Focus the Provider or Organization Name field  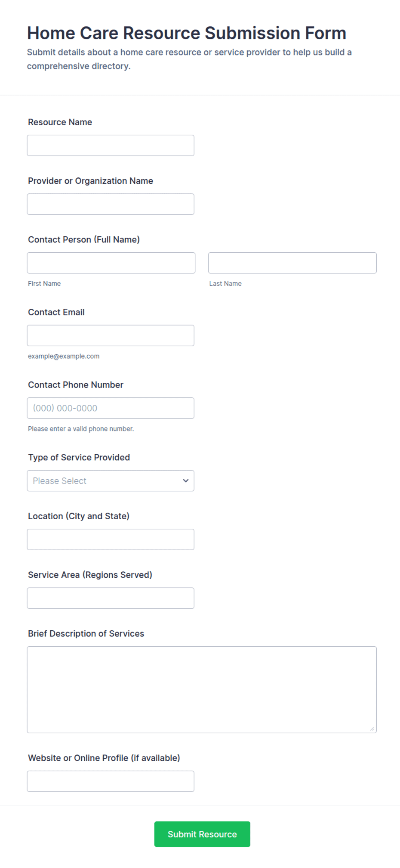point(111,204)
